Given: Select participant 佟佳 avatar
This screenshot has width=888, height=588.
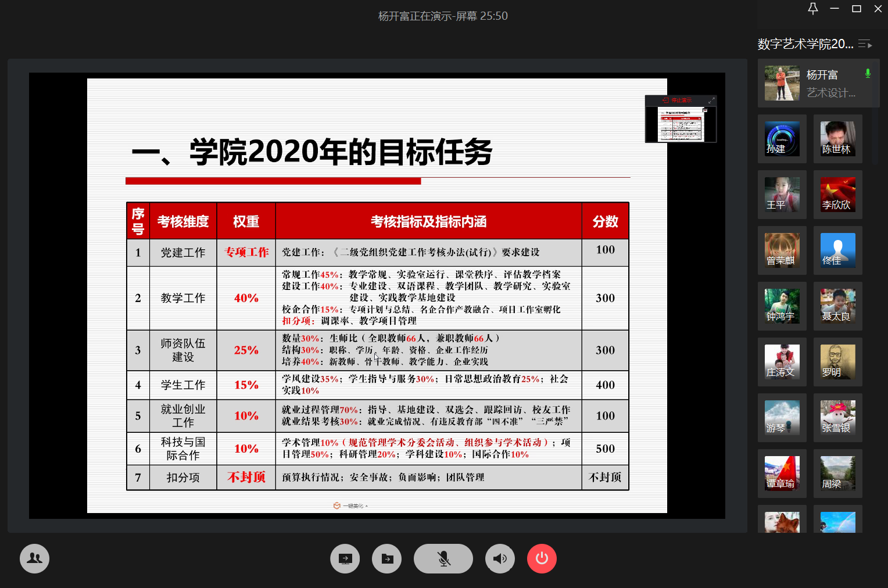Looking at the screenshot, I should (838, 250).
